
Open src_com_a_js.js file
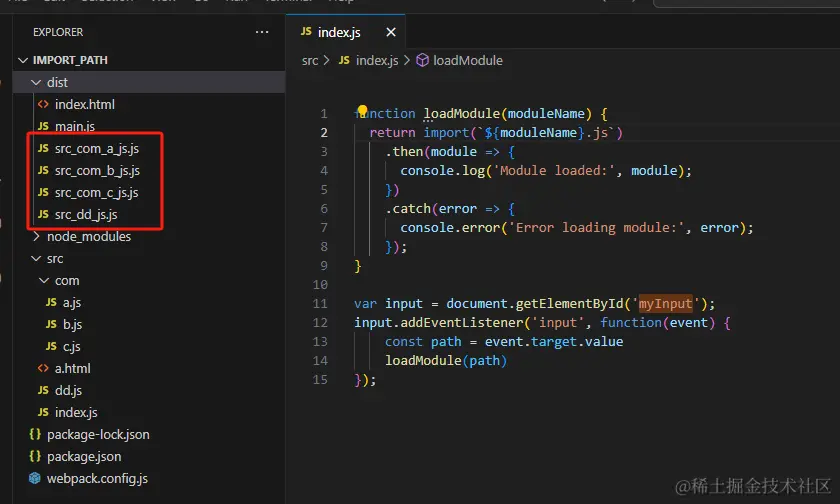[96, 148]
